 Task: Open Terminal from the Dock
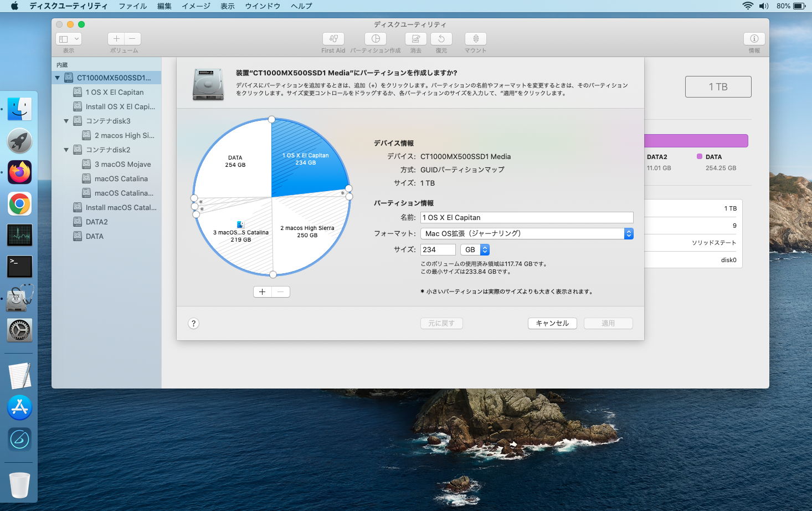coord(19,267)
